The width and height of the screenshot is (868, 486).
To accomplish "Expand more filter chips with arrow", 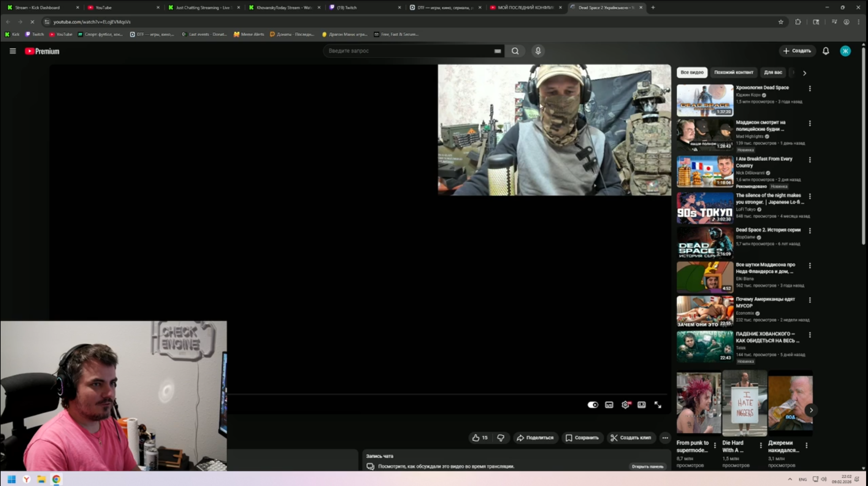I will 804,73.
